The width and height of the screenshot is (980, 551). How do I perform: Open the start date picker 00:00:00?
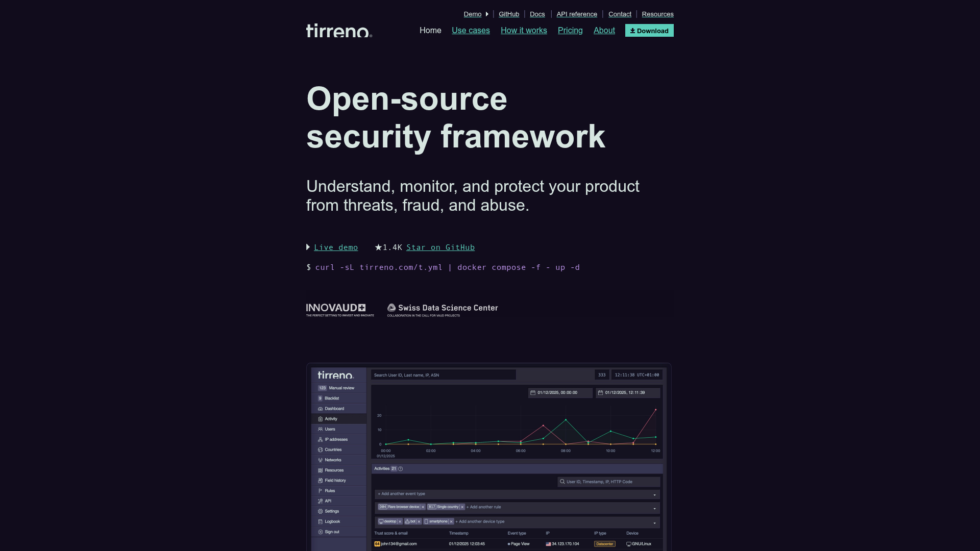(560, 392)
